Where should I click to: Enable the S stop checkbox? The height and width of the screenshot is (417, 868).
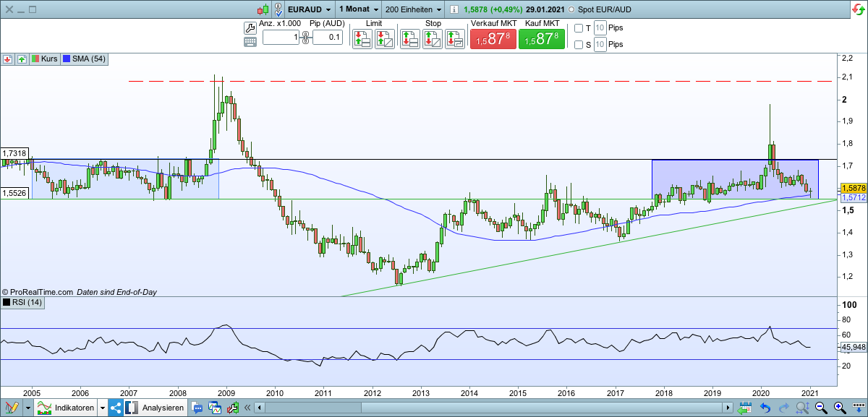point(577,45)
